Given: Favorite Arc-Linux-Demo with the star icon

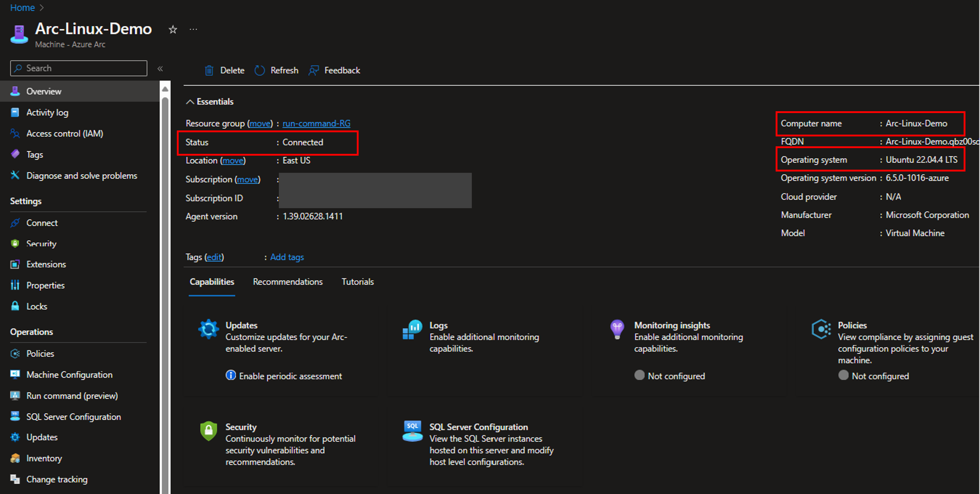Looking at the screenshot, I should pyautogui.click(x=173, y=30).
